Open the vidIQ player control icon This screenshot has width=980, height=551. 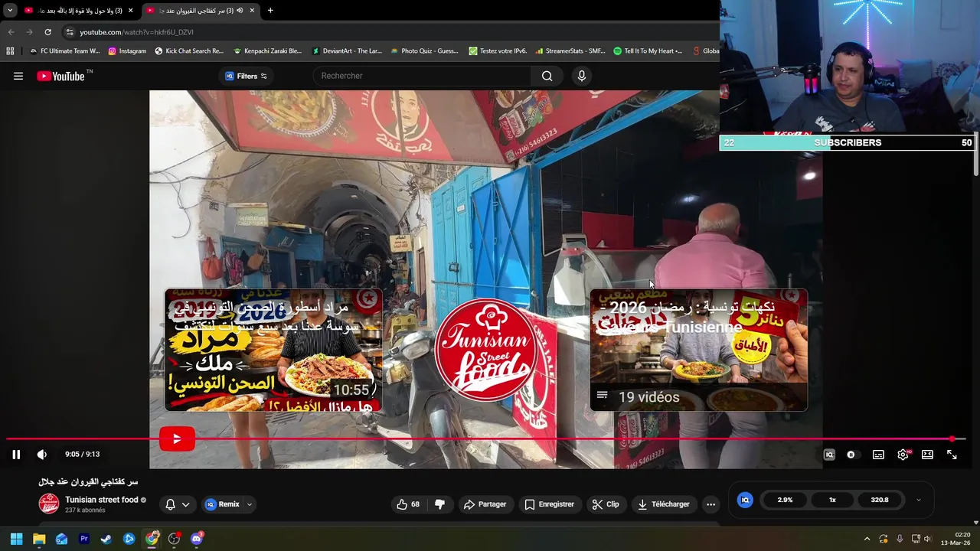click(829, 455)
